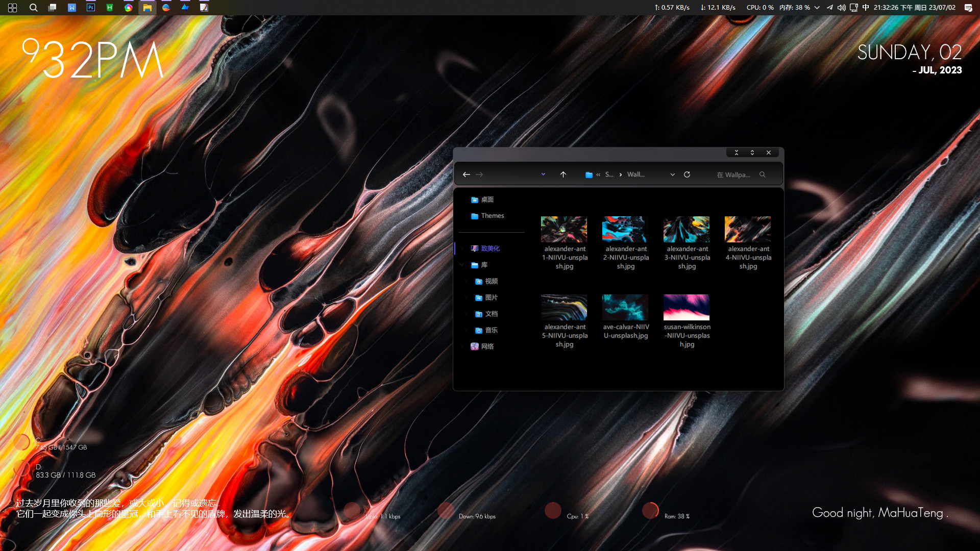Click the back arrow in Explorer
Viewport: 980px width, 551px height.
pos(466,174)
